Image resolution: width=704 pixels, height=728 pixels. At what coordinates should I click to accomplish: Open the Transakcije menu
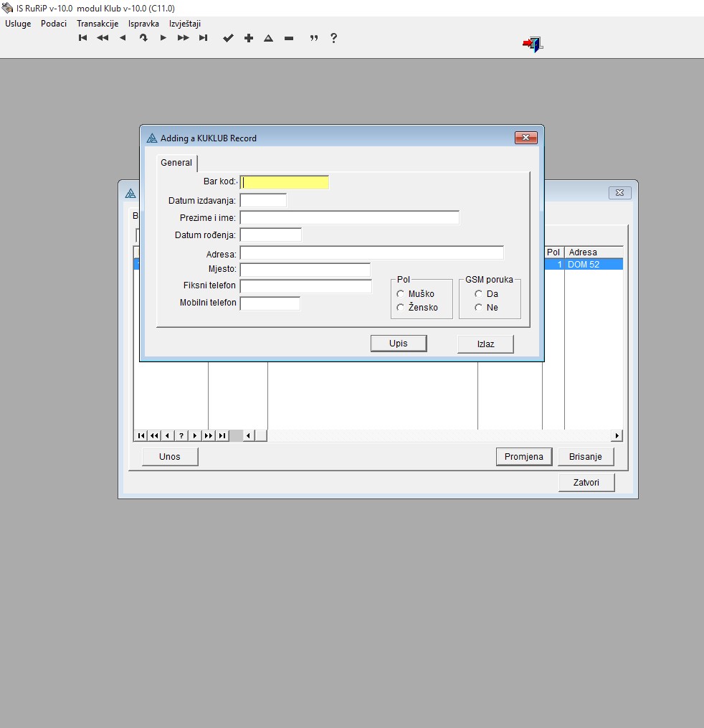pyautogui.click(x=97, y=24)
